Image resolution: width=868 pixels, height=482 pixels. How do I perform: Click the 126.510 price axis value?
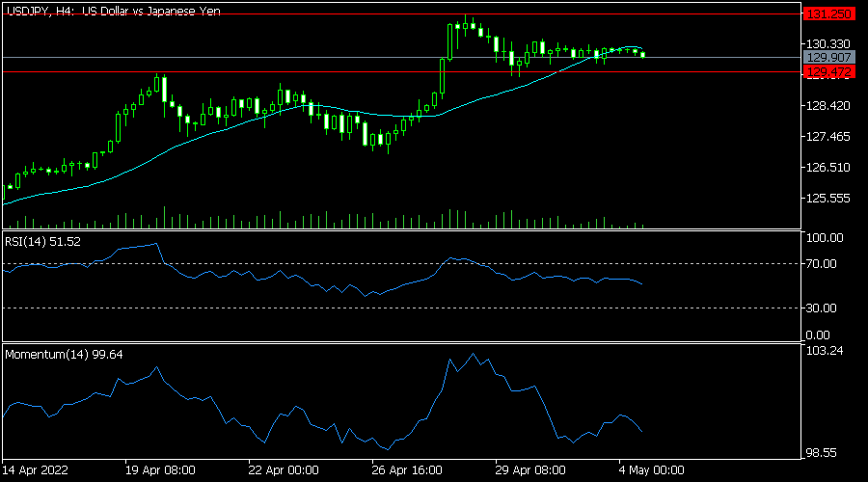click(x=827, y=168)
